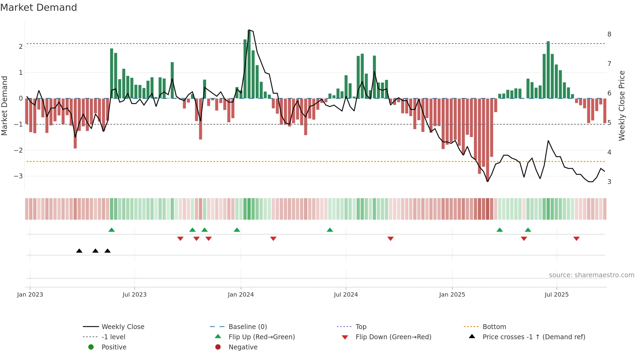The image size is (644, 362).
Task: Click Flip Down (Green→Red) legend label
Action: [x=393, y=337]
